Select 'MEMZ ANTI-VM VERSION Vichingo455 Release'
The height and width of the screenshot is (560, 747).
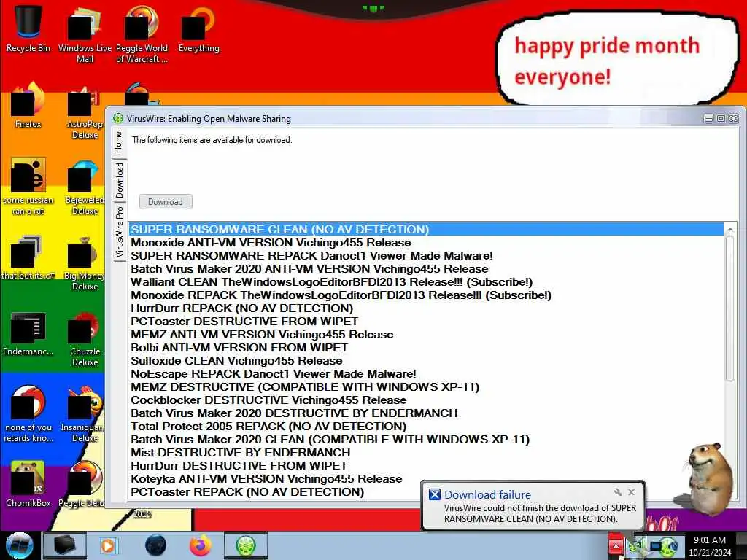[x=426, y=334]
